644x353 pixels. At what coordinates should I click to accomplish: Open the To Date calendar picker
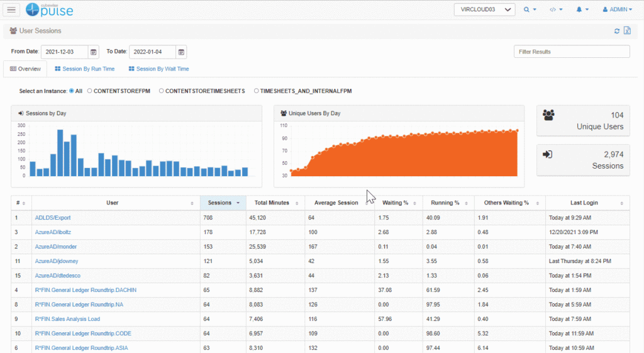[x=181, y=52]
